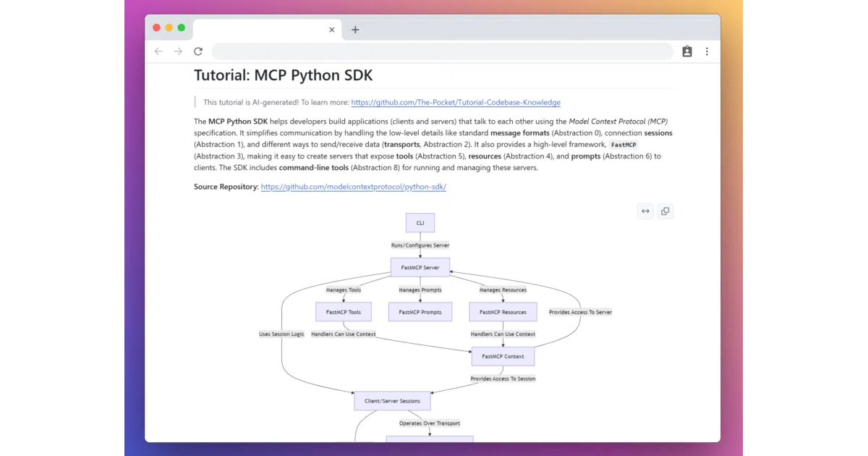Screen dimensions: 868x456
Task: Close the current browser tab
Action: [x=332, y=30]
